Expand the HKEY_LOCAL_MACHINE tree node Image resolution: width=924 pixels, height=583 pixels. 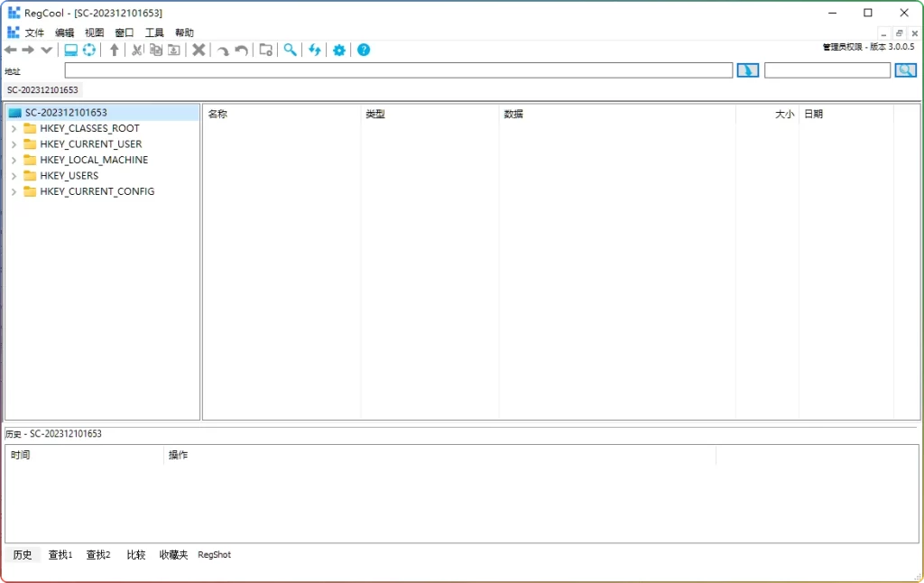[14, 160]
